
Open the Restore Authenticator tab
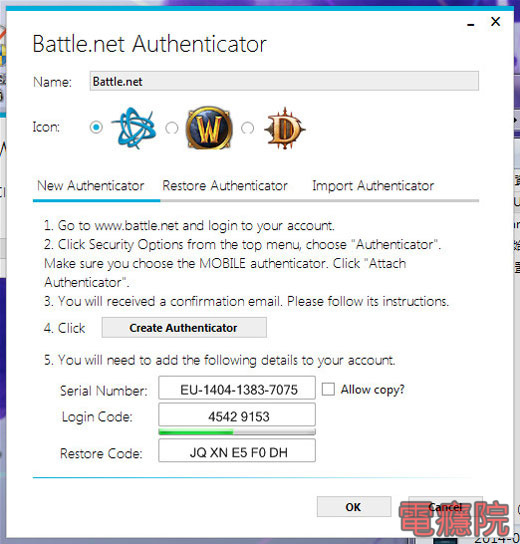pyautogui.click(x=225, y=186)
